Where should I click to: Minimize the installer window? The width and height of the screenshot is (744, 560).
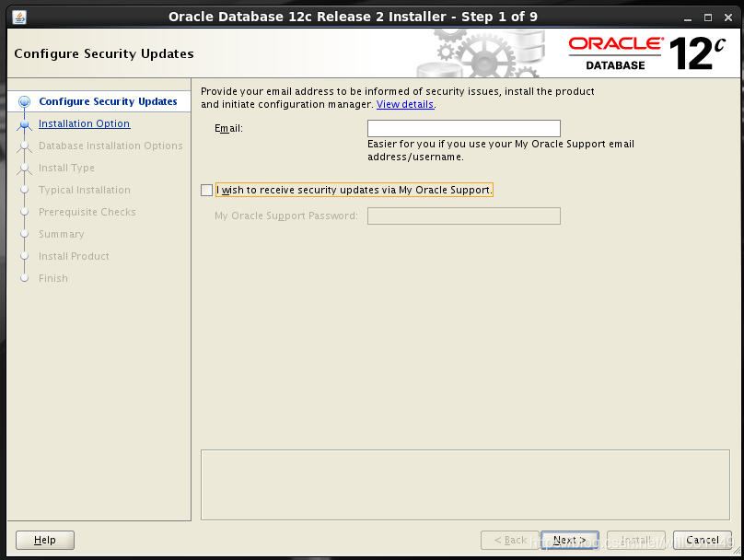point(688,18)
